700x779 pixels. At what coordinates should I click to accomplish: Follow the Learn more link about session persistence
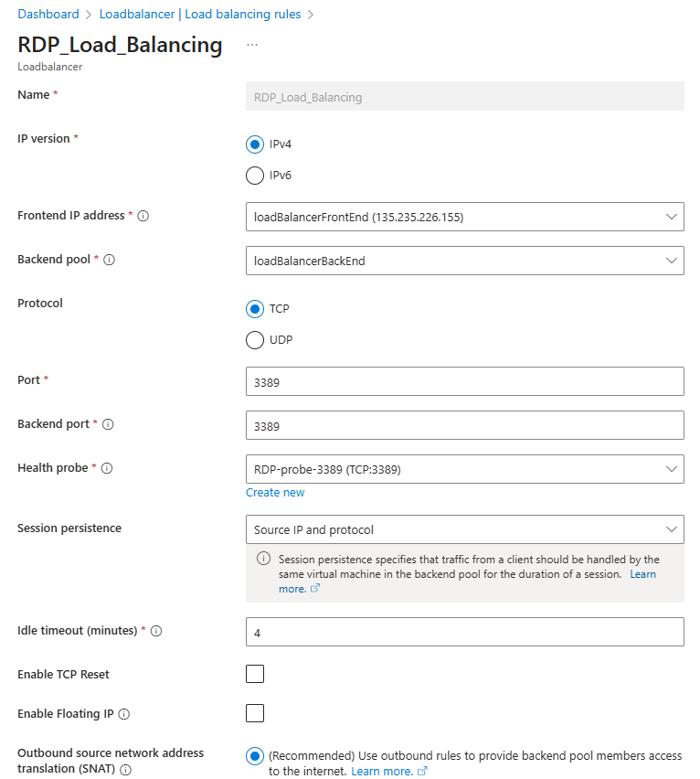642,573
